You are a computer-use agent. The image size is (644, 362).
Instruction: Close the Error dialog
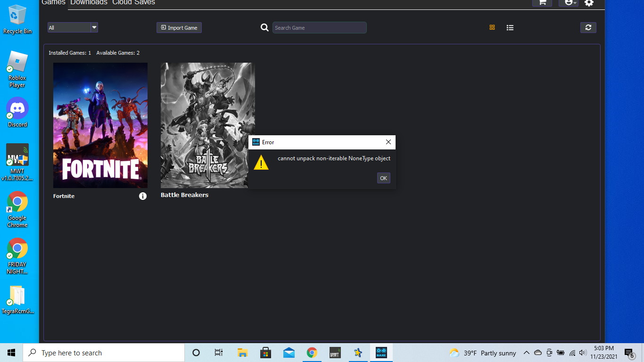(388, 142)
